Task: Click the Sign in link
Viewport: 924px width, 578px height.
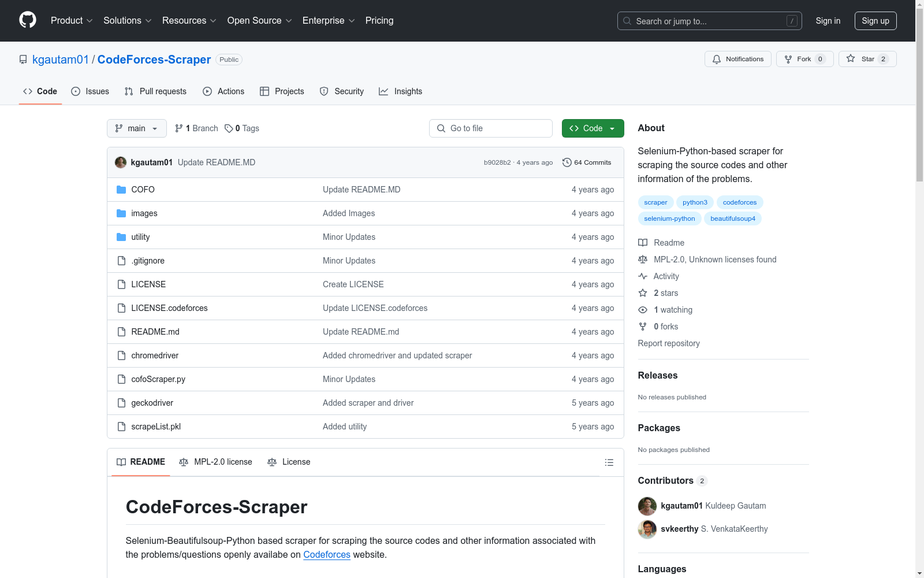Action: point(828,21)
